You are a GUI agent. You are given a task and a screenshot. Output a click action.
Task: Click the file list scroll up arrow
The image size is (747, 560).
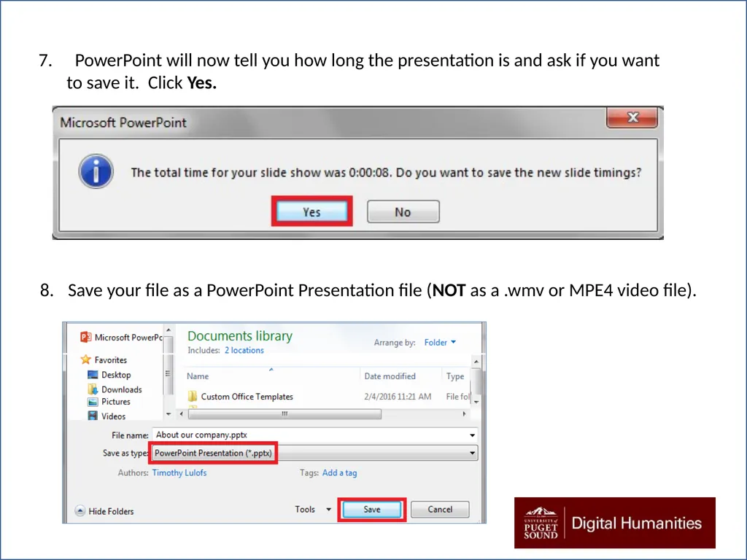point(476,362)
